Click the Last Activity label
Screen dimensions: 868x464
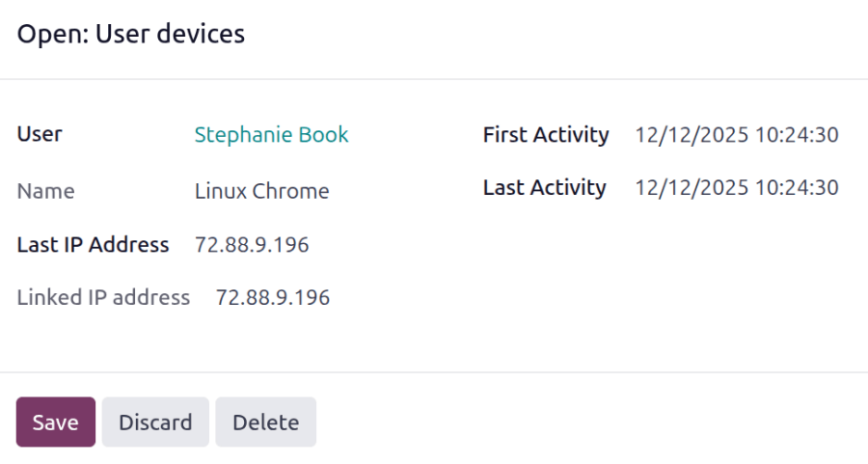(x=545, y=188)
